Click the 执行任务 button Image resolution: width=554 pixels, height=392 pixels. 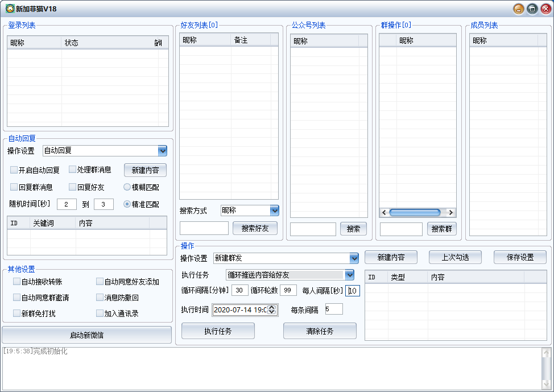(218, 331)
